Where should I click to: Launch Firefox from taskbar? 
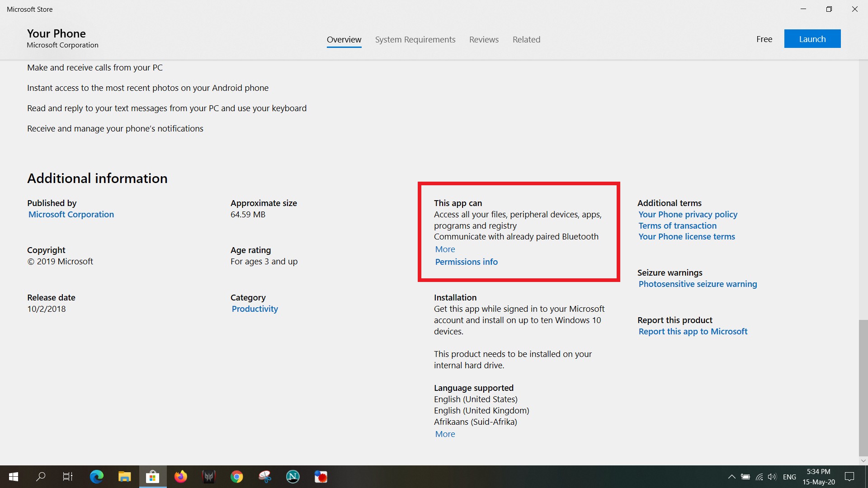tap(181, 477)
